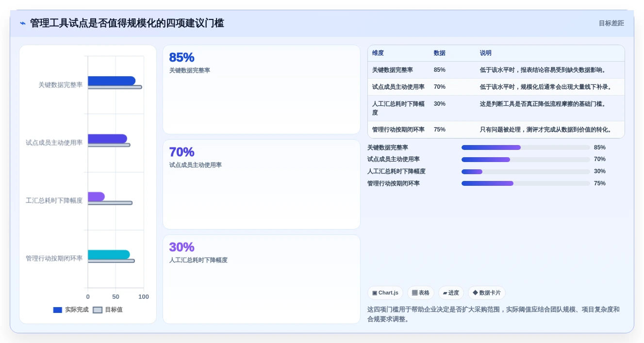This screenshot has width=644, height=343.
Task: Click the gray target bar for 关键数据完整率
Action: click(x=115, y=87)
